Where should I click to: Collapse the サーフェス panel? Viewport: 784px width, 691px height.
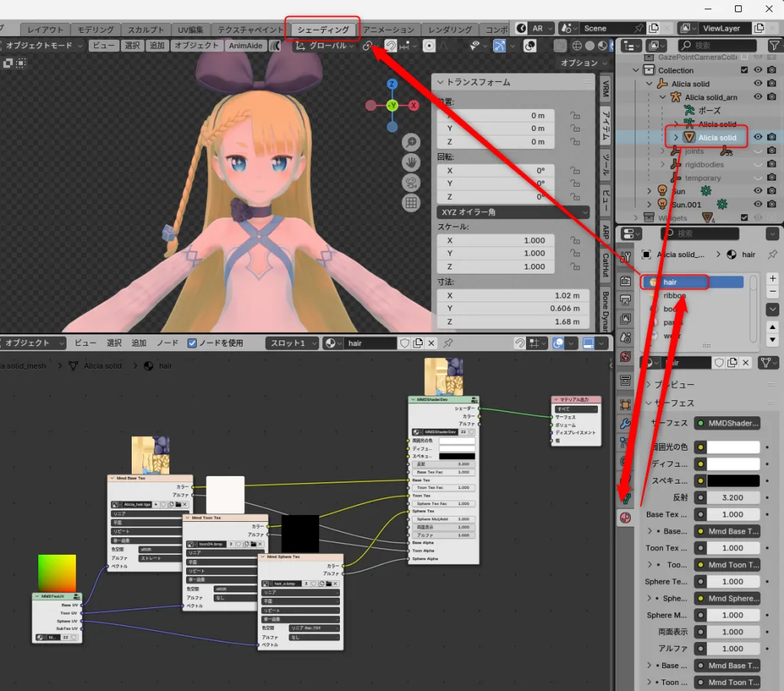649,403
